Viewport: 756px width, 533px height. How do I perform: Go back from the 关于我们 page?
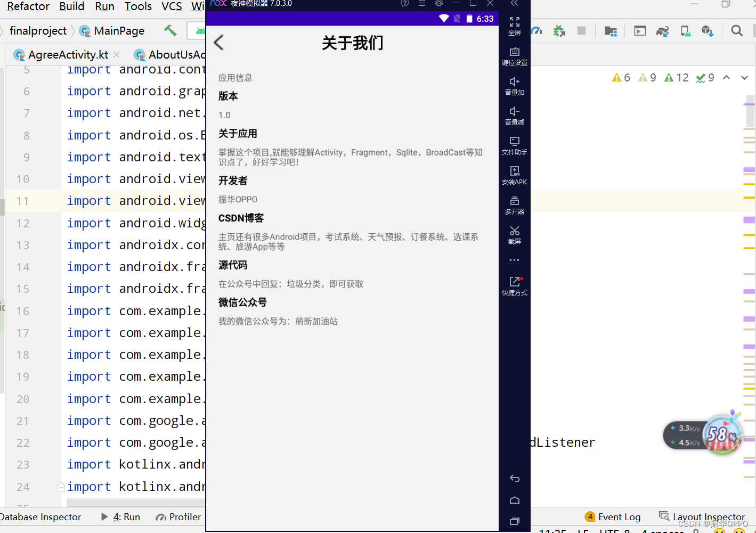click(x=218, y=43)
